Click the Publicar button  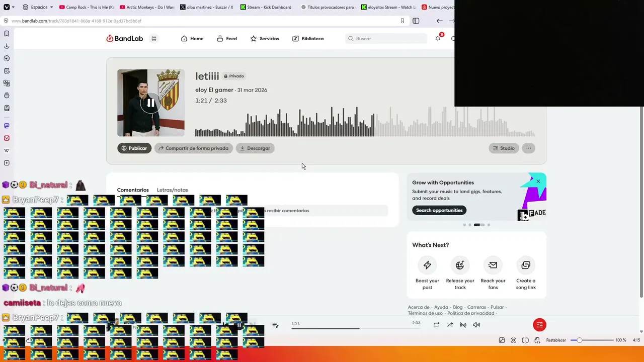(134, 148)
